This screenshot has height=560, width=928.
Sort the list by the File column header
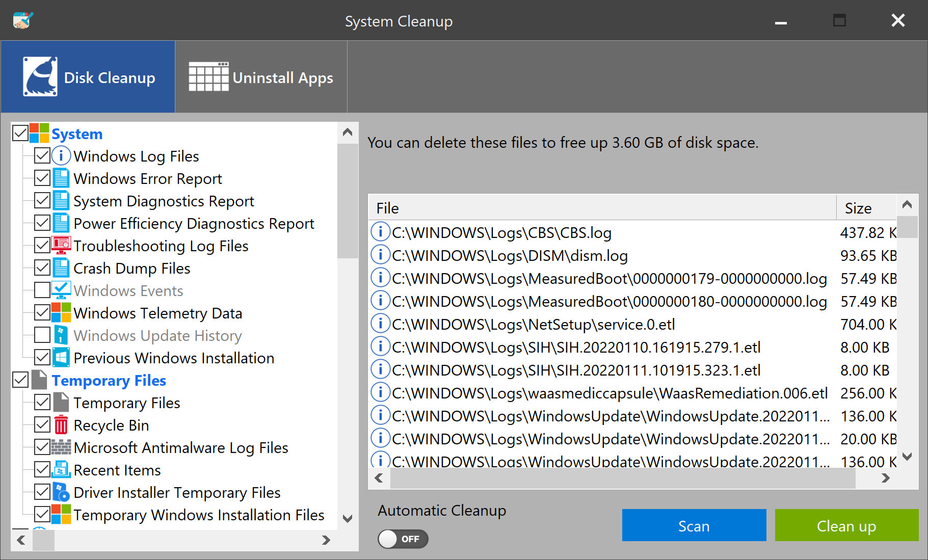coord(602,208)
